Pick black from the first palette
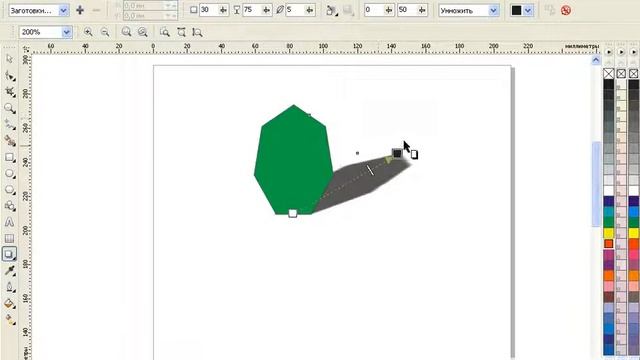640x360 pixels. pos(609,84)
